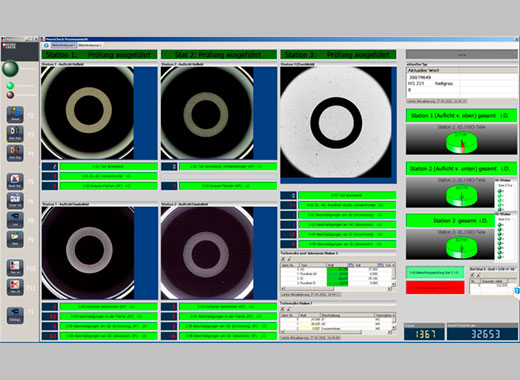
Task: Click the red status bar below the light-green bar
Action: (435, 287)
